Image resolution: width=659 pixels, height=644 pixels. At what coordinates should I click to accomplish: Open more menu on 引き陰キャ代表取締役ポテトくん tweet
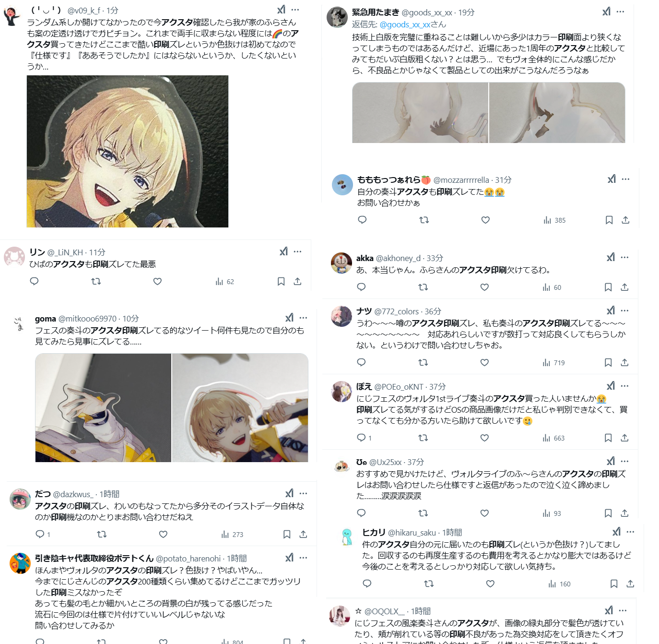point(303,558)
